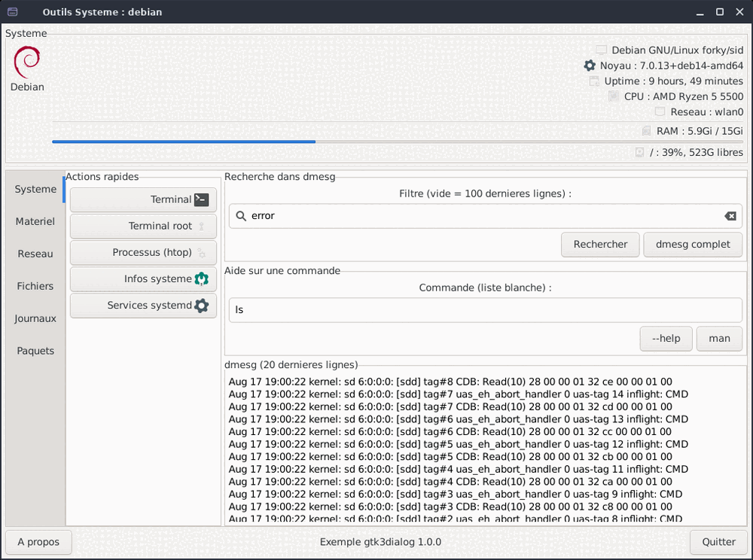Focus the dmesg filter field containing 'error'

(486, 216)
